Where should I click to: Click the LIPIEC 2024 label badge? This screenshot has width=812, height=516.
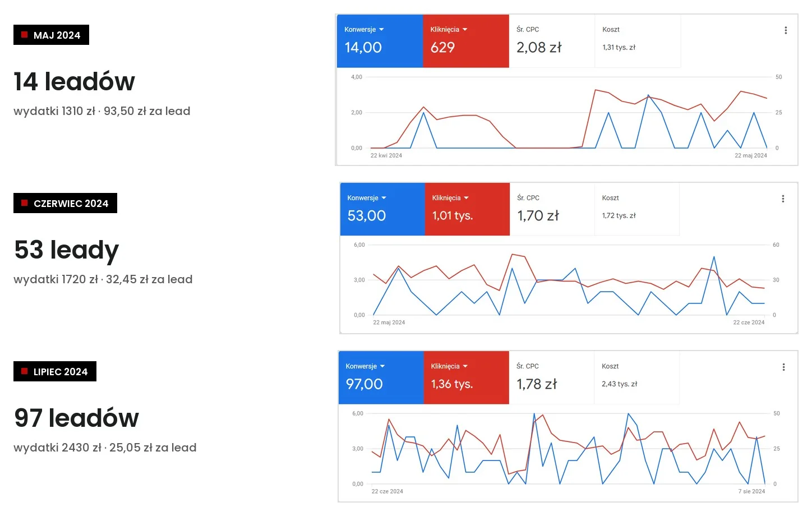tap(55, 371)
